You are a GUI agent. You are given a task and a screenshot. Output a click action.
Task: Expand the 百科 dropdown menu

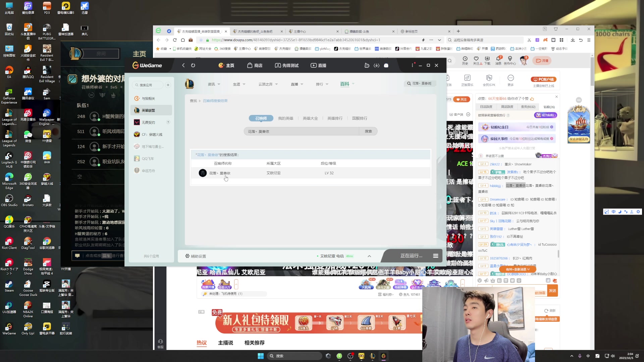click(x=347, y=84)
